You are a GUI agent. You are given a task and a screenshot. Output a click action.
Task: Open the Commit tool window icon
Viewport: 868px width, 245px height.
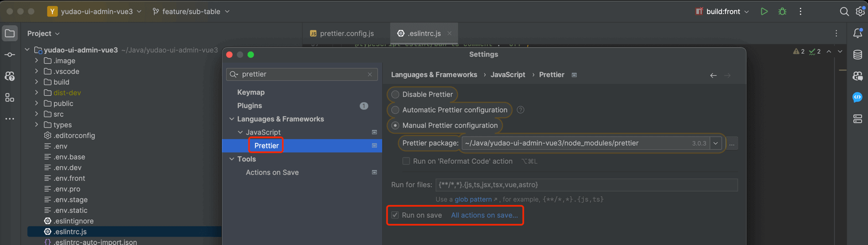[x=10, y=55]
